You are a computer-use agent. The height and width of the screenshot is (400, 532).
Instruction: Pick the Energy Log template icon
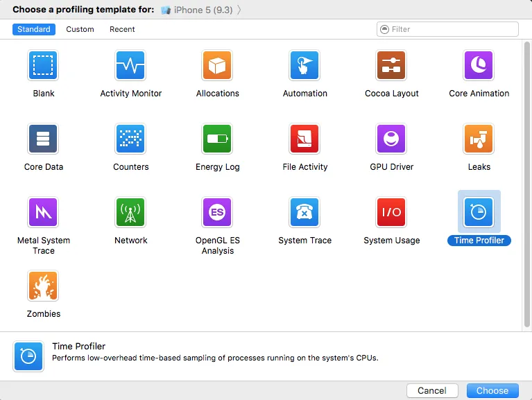click(217, 139)
